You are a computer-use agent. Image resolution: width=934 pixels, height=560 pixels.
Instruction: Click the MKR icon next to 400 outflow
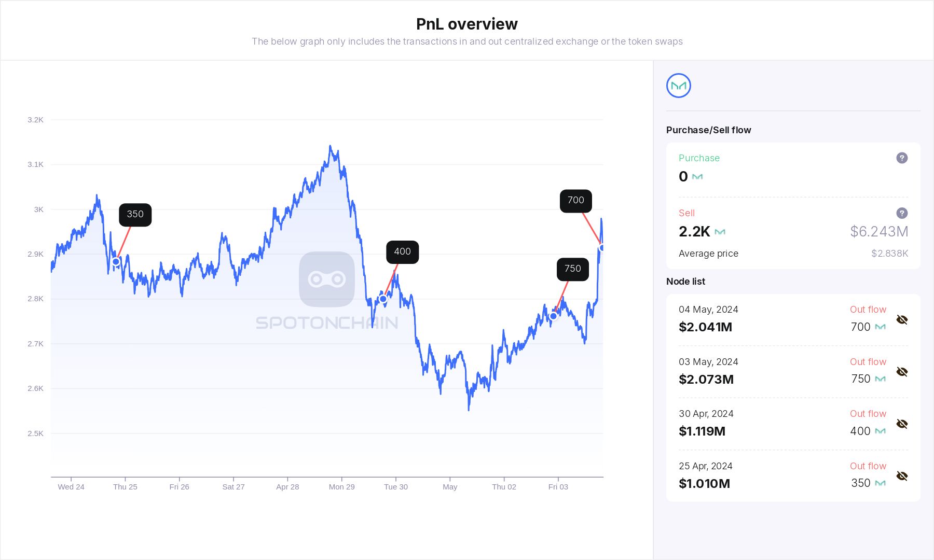pos(880,431)
